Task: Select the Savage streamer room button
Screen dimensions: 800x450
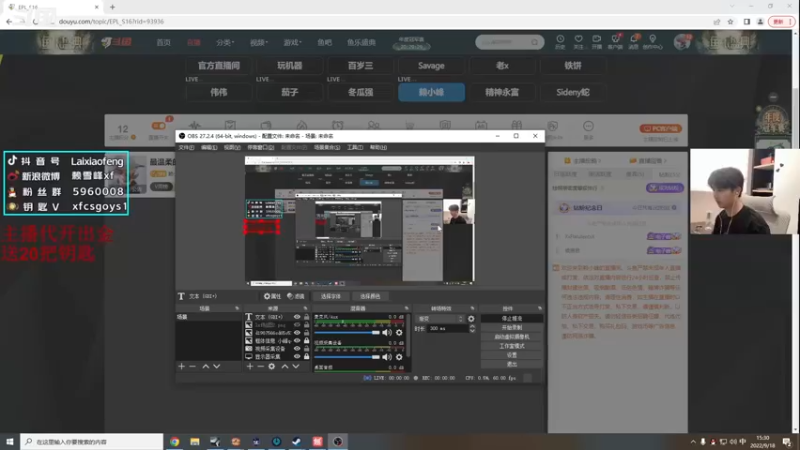Action: pyautogui.click(x=431, y=65)
